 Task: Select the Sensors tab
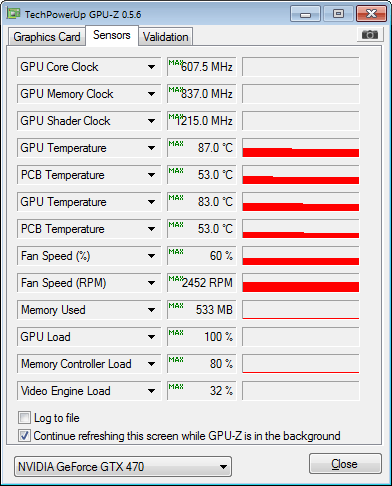tap(112, 35)
